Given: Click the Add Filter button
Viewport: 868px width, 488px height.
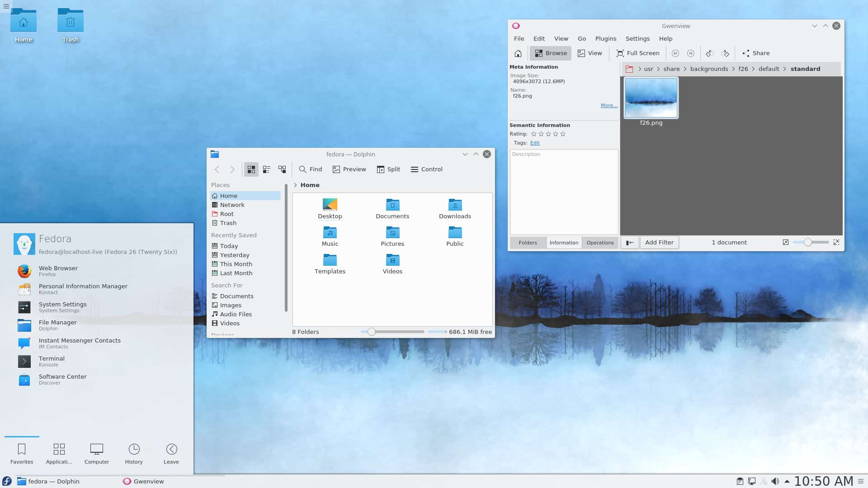Looking at the screenshot, I should (659, 242).
